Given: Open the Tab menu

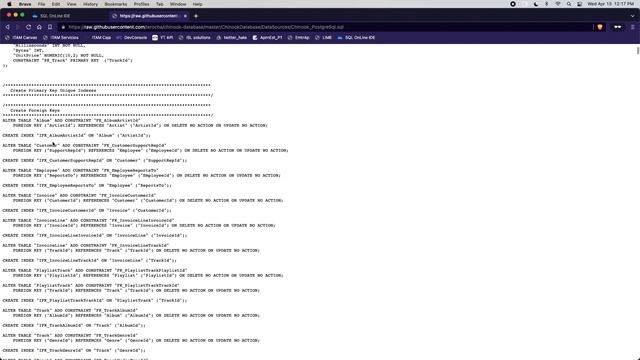Looking at the screenshot, I should (x=160, y=4).
